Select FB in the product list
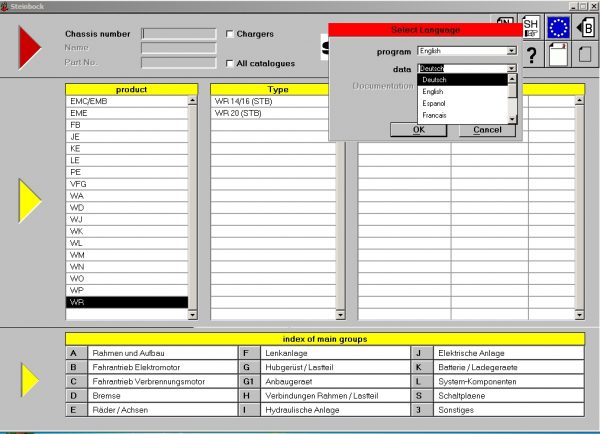 click(127, 125)
